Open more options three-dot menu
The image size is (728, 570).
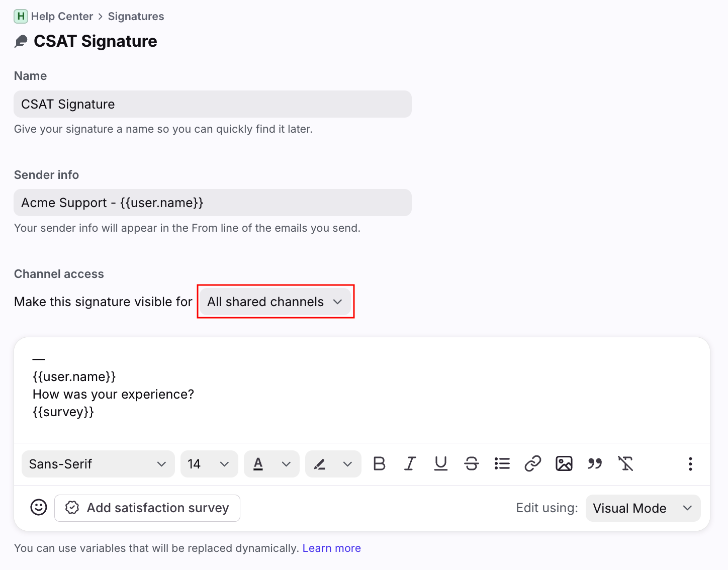[690, 463]
